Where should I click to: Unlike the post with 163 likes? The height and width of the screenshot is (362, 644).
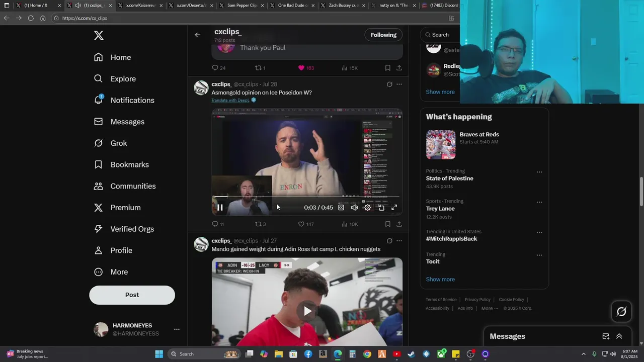[x=301, y=68]
